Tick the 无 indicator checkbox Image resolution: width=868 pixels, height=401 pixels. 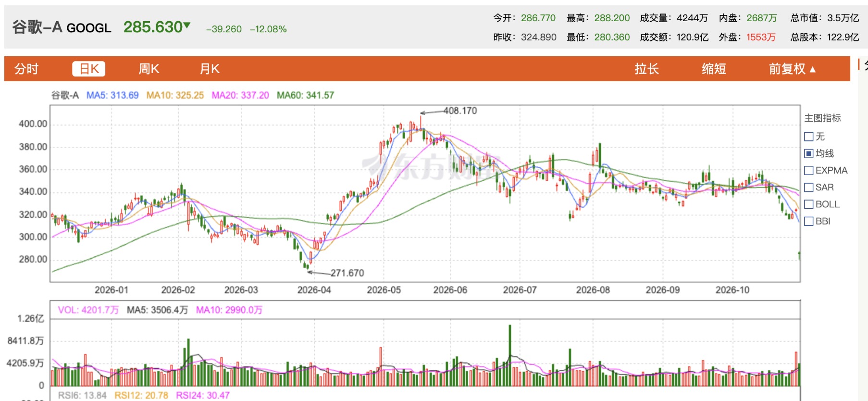coord(809,137)
